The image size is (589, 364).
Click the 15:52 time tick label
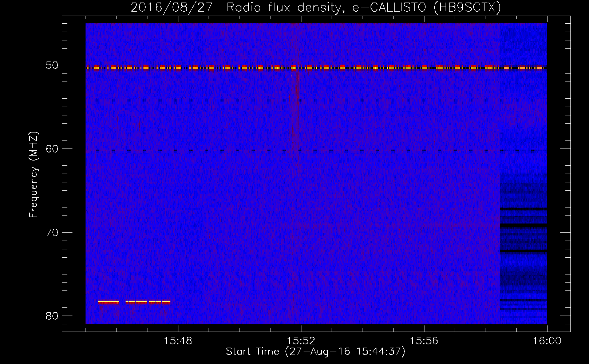pos(301,341)
